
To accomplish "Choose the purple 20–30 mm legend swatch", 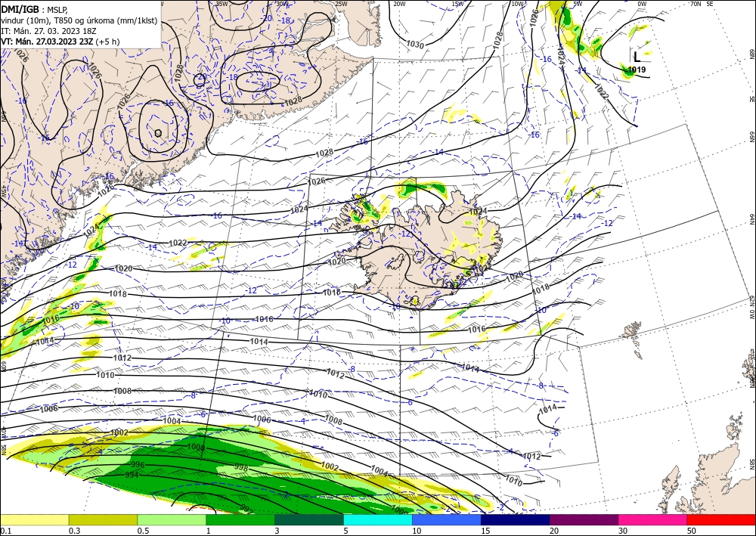I will tap(584, 519).
